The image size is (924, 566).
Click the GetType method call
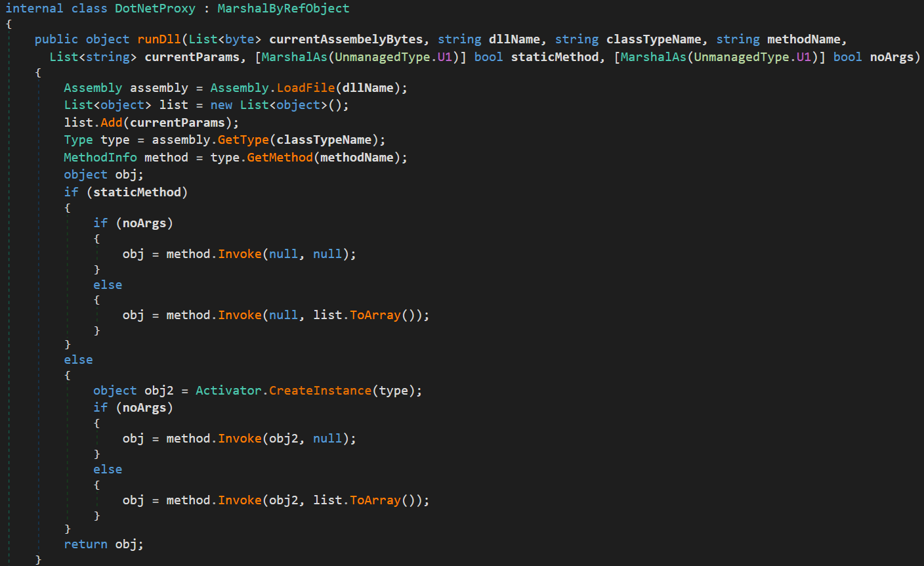coord(243,140)
